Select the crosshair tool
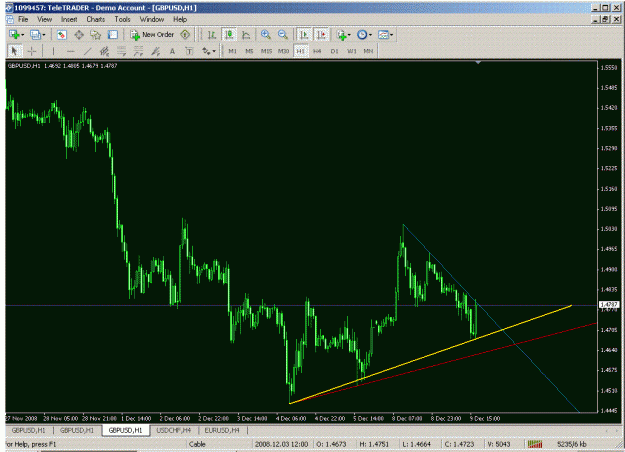625x452 pixels. tap(32, 51)
